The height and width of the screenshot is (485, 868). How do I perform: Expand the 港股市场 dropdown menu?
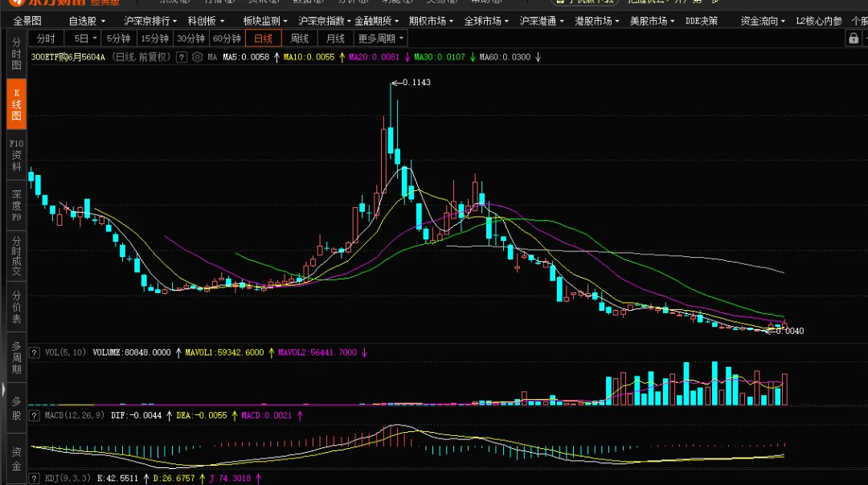click(596, 21)
